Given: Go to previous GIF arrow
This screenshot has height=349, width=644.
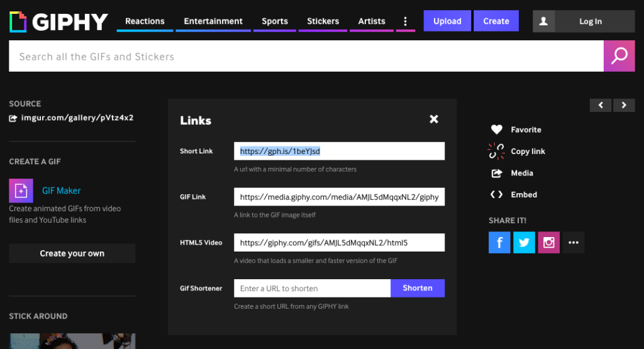Looking at the screenshot, I should point(601,105).
